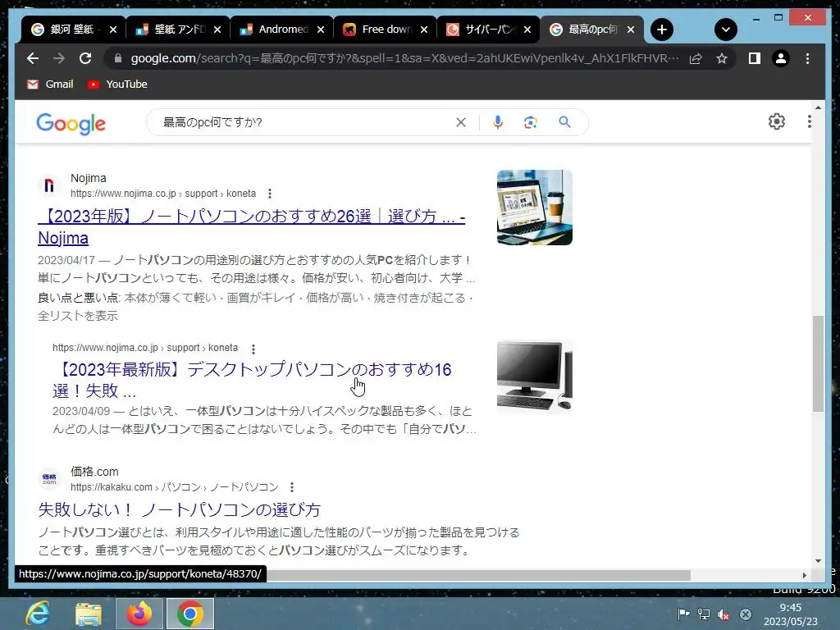Open the laptop thumbnail image
840x630 pixels.
point(535,208)
